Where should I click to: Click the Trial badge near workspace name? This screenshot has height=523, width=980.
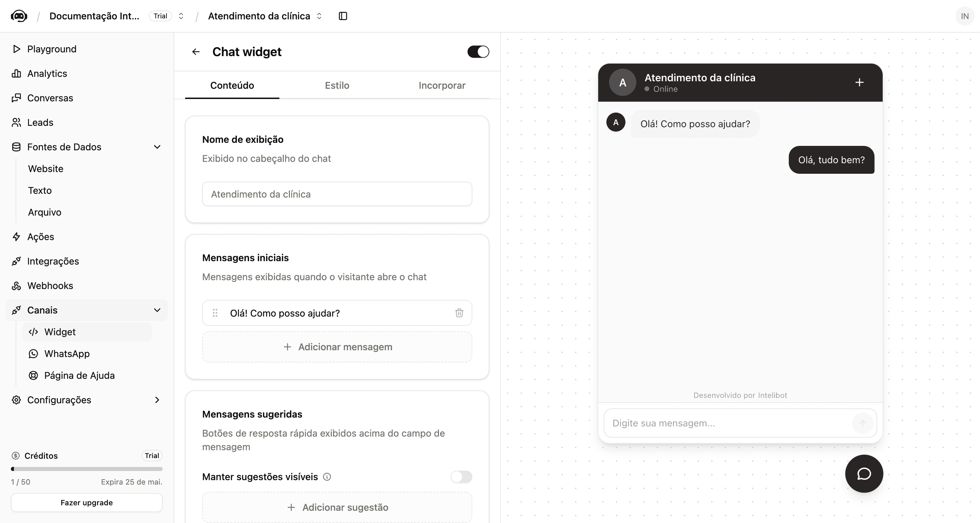(160, 16)
